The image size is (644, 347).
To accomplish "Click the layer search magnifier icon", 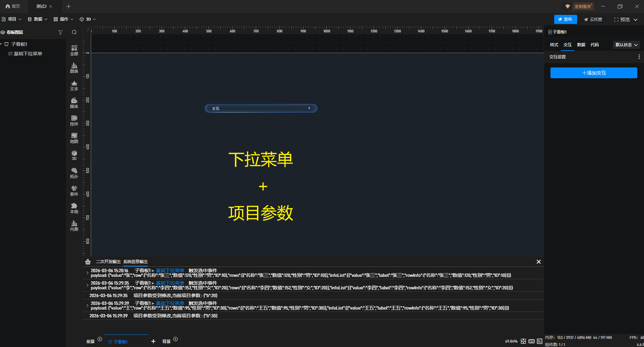I will 74,32.
